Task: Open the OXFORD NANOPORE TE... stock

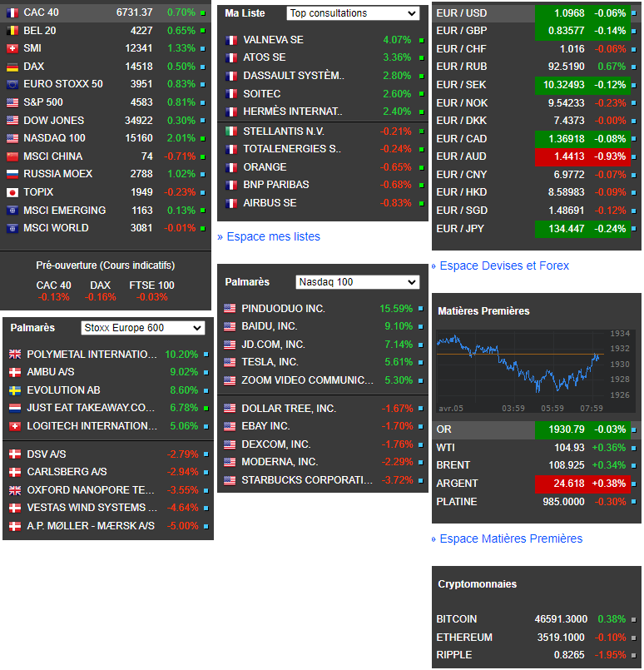Action: (91, 490)
